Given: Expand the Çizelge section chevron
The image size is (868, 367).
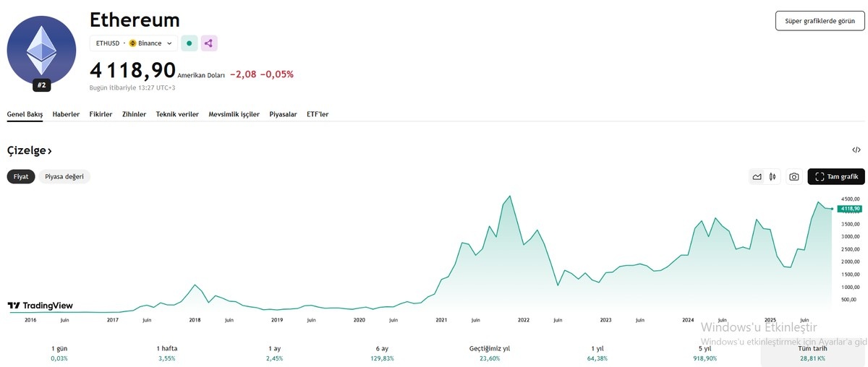Looking at the screenshot, I should [x=49, y=151].
